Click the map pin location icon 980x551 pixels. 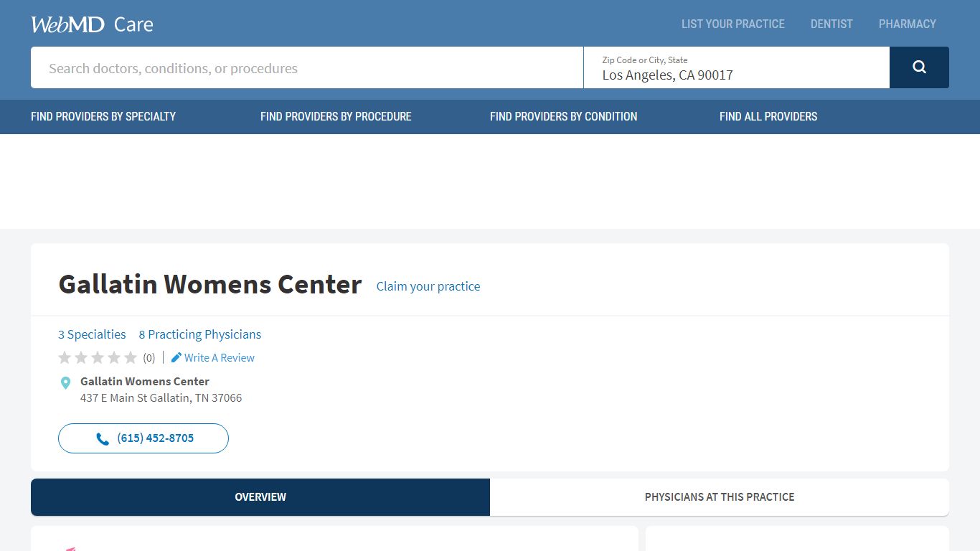pyautogui.click(x=65, y=383)
